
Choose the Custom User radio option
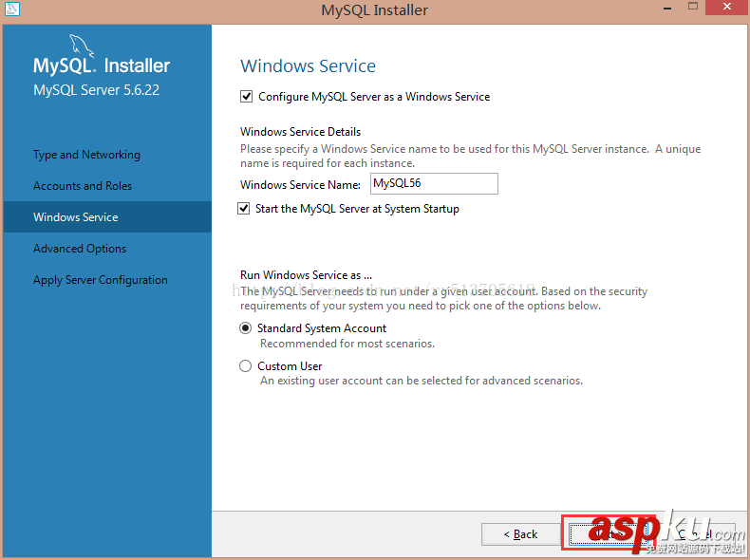(x=245, y=365)
